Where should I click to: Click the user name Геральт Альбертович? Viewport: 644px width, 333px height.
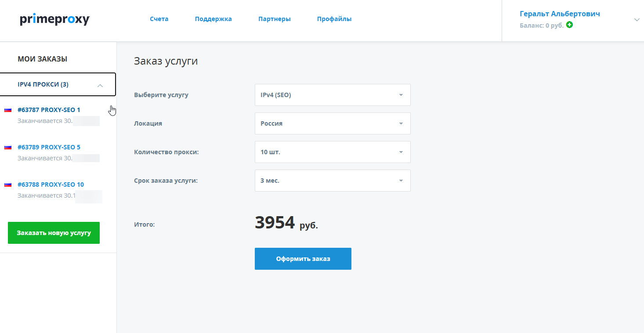560,14
